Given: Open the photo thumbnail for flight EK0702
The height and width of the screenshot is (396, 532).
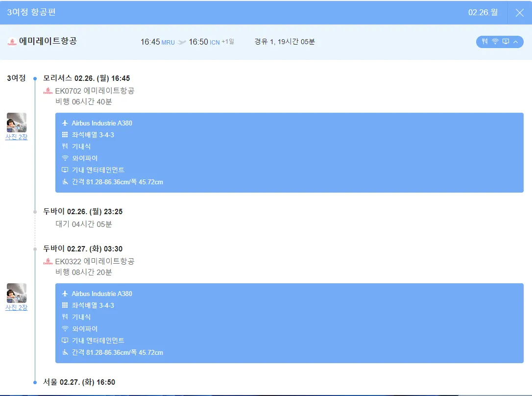Looking at the screenshot, I should click(17, 123).
